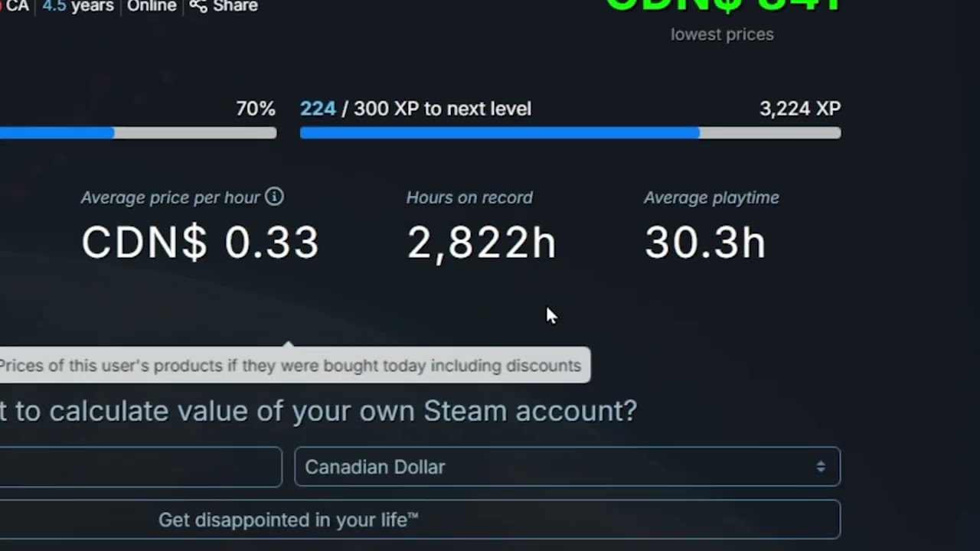Click the 4.5 years account age
Screen dimensions: 980x551
pos(78,6)
